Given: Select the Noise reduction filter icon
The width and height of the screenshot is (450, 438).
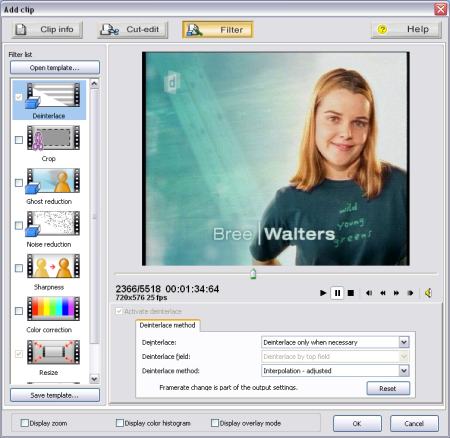Looking at the screenshot, I should 53,224.
